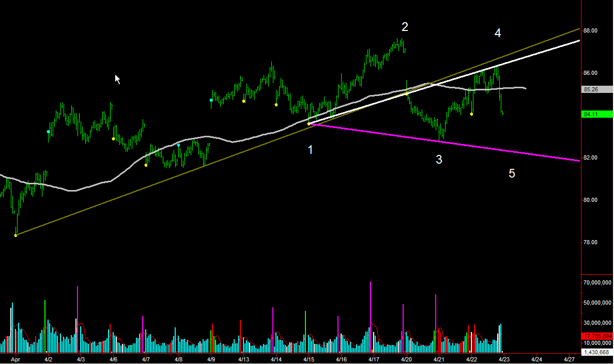Click the cyan marker at 4/9 open
Viewport: 614px width, 364px height.
coord(211,100)
